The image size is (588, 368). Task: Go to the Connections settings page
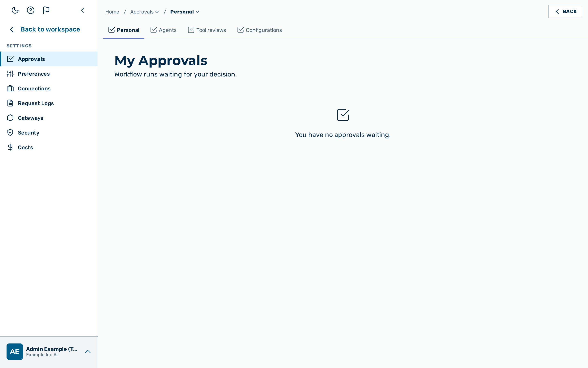(x=49, y=88)
